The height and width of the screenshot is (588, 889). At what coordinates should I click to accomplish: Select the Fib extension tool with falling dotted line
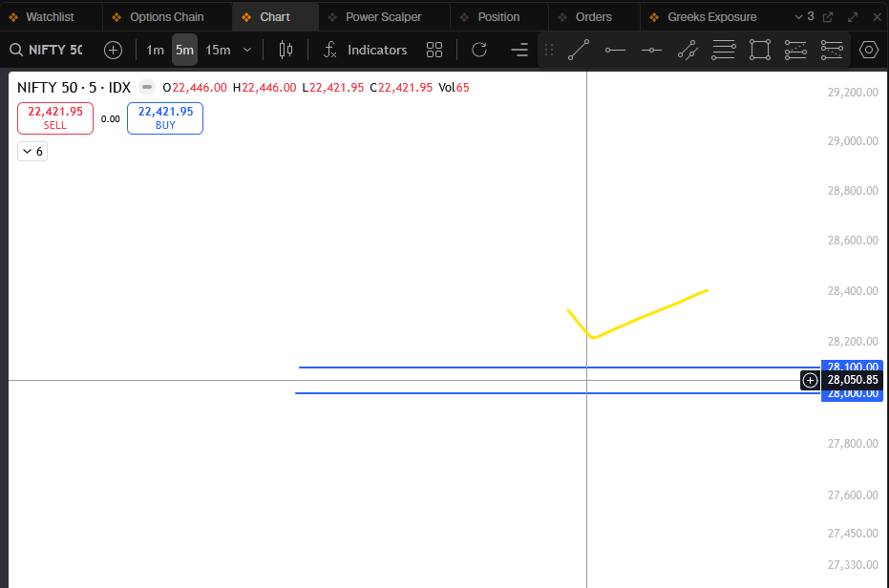832,50
